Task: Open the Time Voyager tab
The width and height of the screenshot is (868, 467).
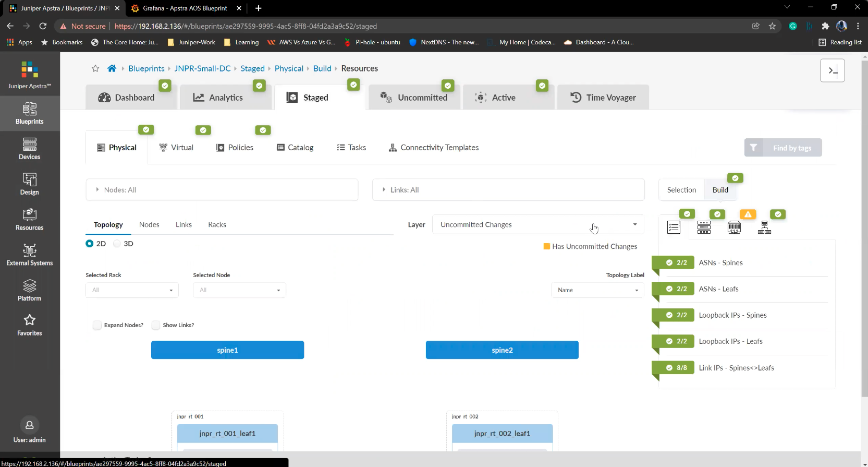Action: coord(603,98)
